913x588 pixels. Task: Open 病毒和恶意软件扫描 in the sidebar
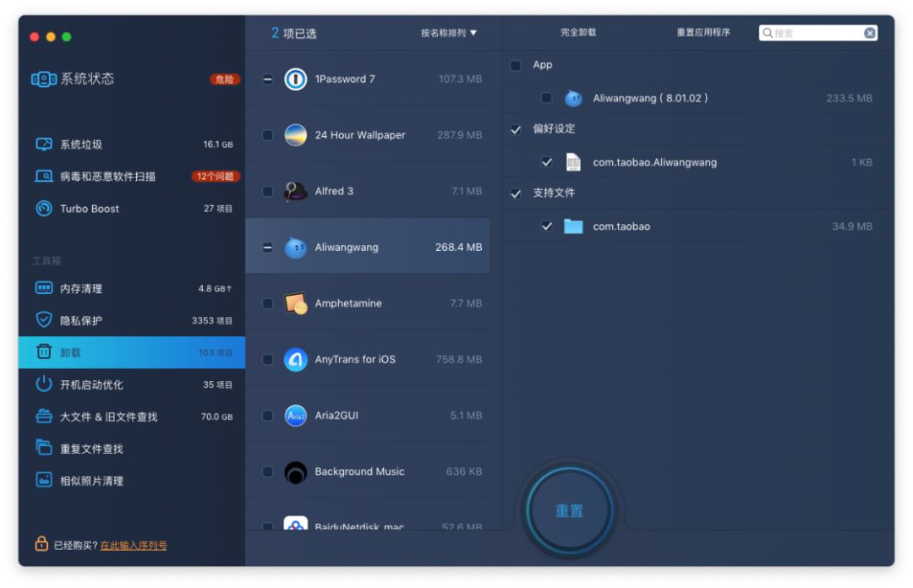[x=133, y=176]
